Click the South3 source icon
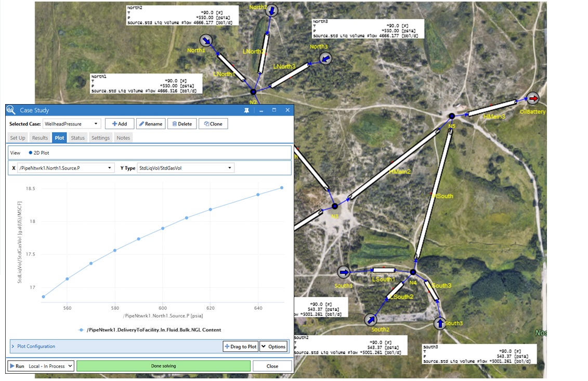588x381 pixels. (x=440, y=323)
